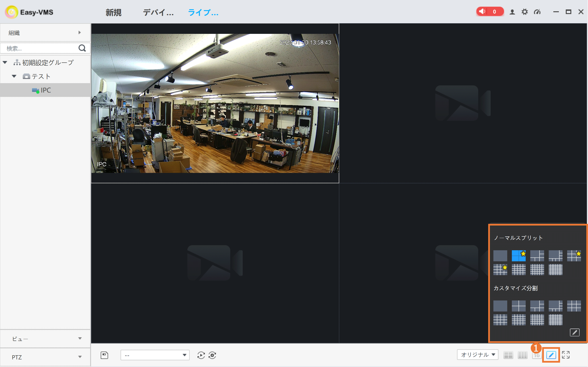
Task: Switch to the ライブ... tab
Action: pyautogui.click(x=203, y=12)
